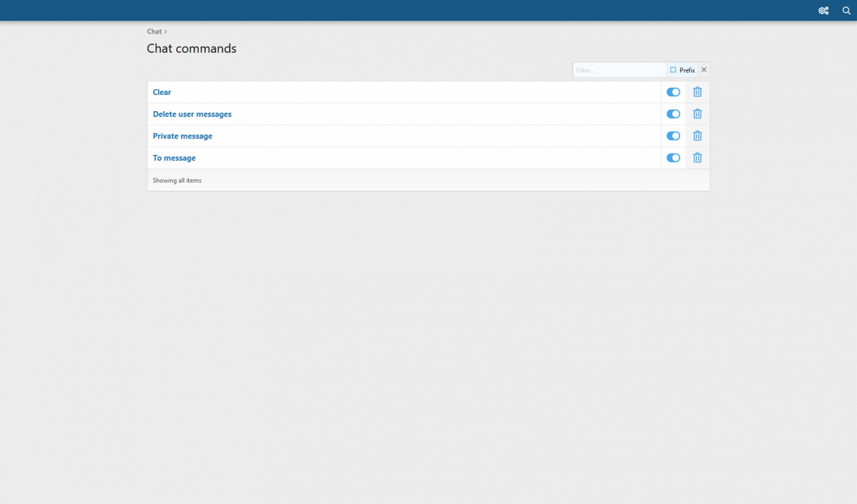Screen dimensions: 857x504
Task: Click trash icon for Delete user messages
Action: coord(697,114)
